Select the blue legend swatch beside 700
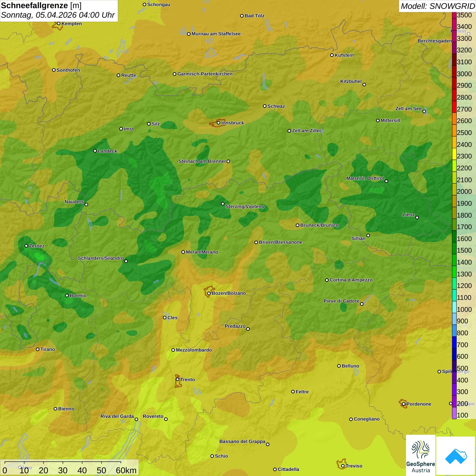This screenshot has height=476, width=476. (x=454, y=342)
